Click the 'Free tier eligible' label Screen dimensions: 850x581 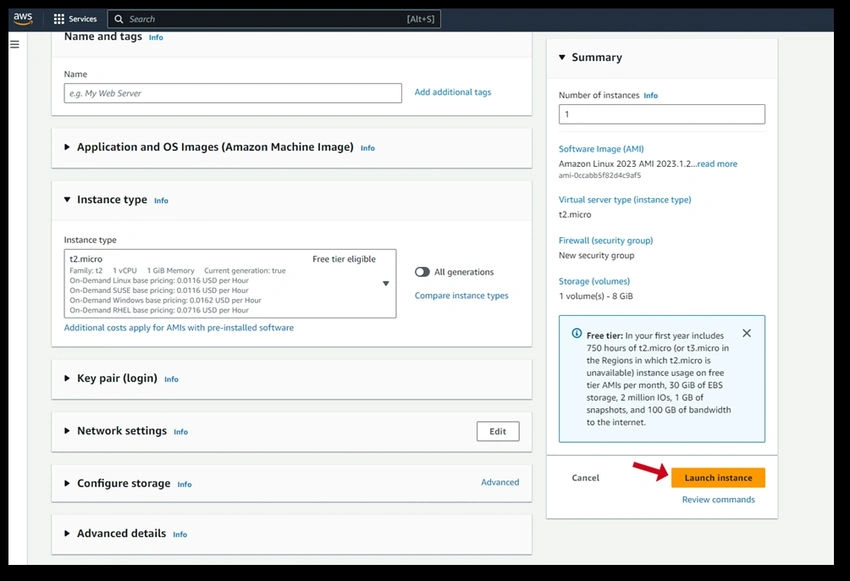344,259
